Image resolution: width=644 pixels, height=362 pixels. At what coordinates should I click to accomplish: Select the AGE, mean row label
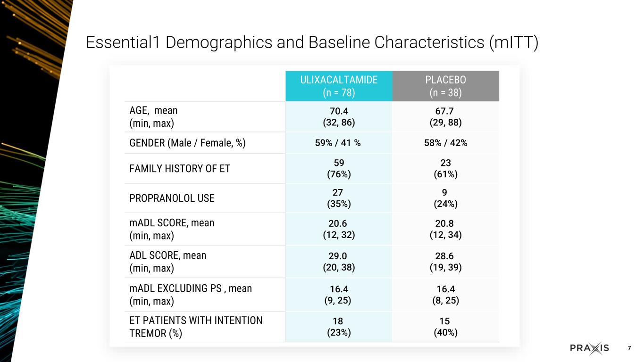154,117
